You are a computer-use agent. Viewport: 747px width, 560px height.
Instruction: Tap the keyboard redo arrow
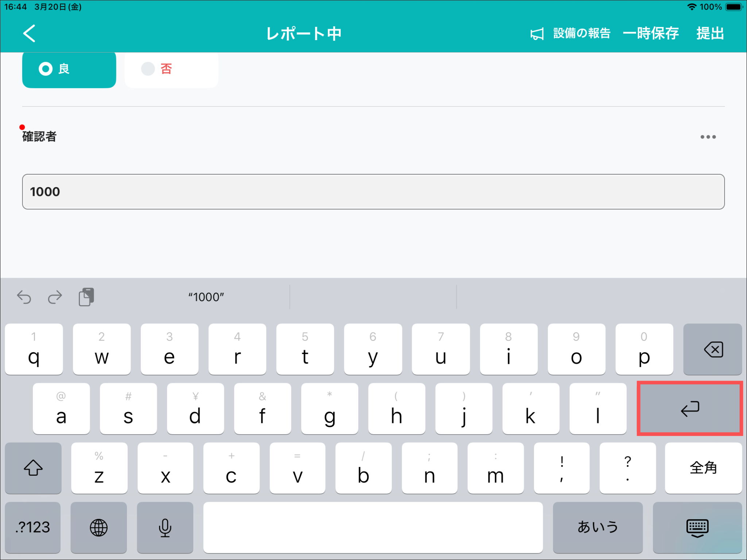[55, 297]
